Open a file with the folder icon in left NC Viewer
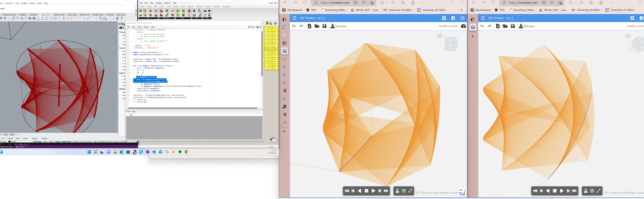Screen dimensions: 644x199 click(317, 26)
